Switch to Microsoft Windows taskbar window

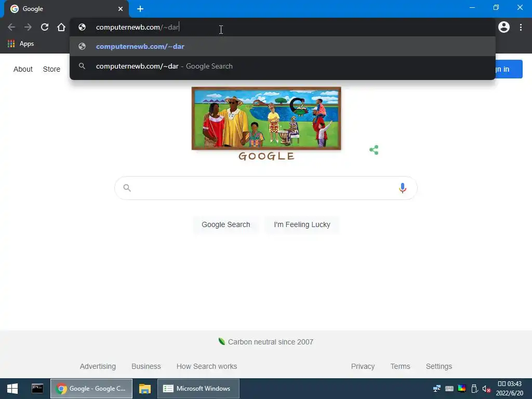[198, 389]
